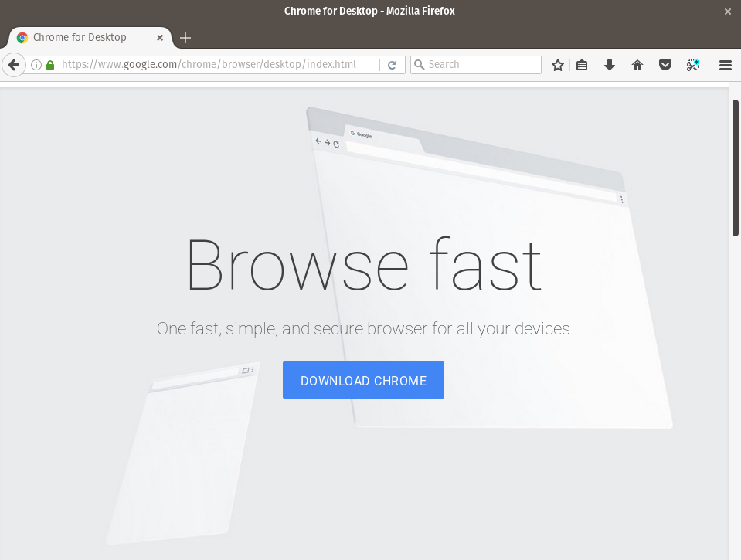View the green HTTPS padlock icon
Image resolution: width=741 pixels, height=560 pixels.
(x=49, y=64)
